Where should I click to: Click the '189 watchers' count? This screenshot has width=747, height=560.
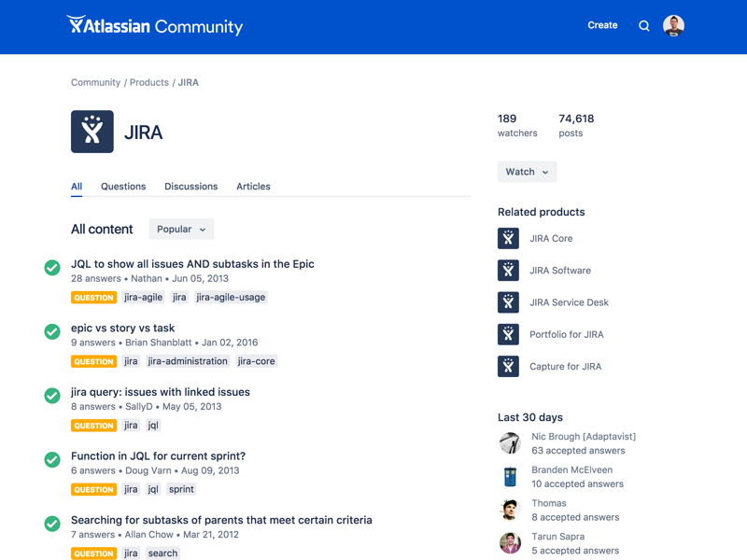[517, 126]
